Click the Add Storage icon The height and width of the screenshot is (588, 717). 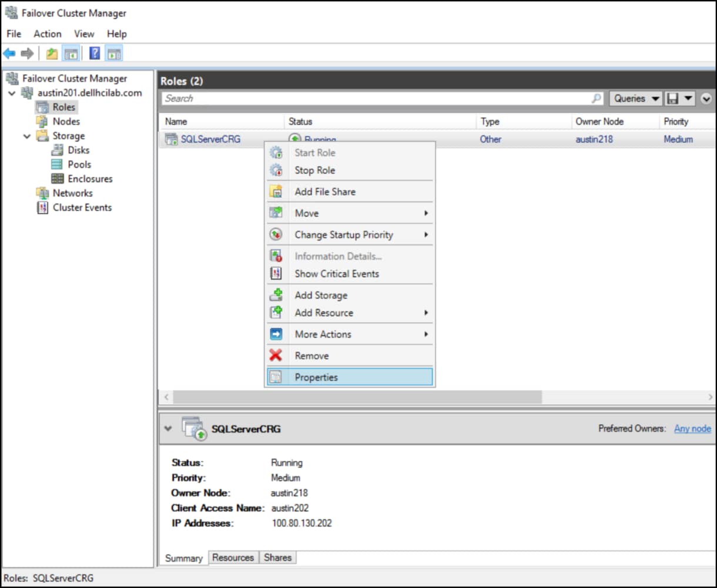coord(276,295)
